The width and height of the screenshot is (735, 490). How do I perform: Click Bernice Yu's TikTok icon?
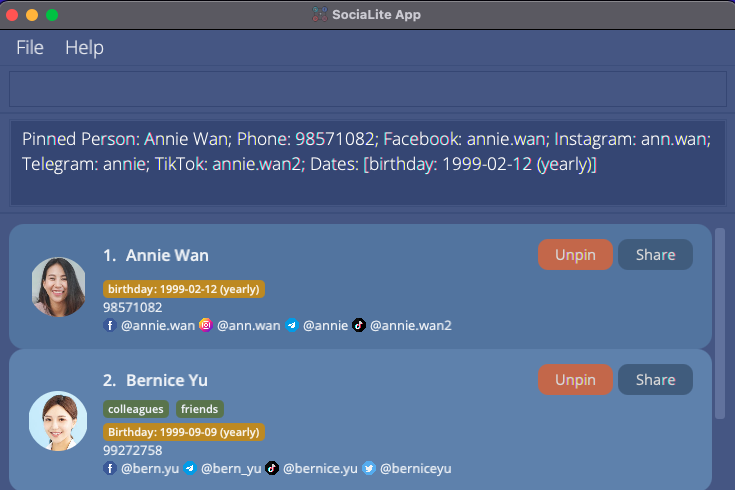pos(272,468)
